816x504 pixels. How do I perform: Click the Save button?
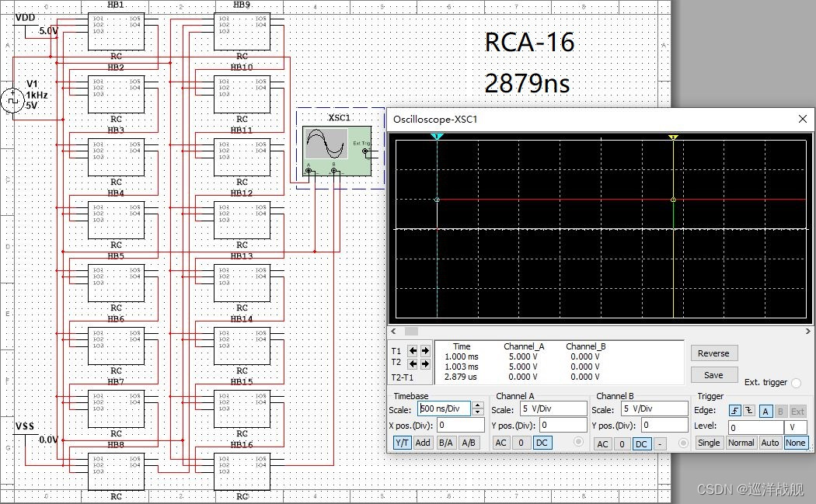coord(714,375)
